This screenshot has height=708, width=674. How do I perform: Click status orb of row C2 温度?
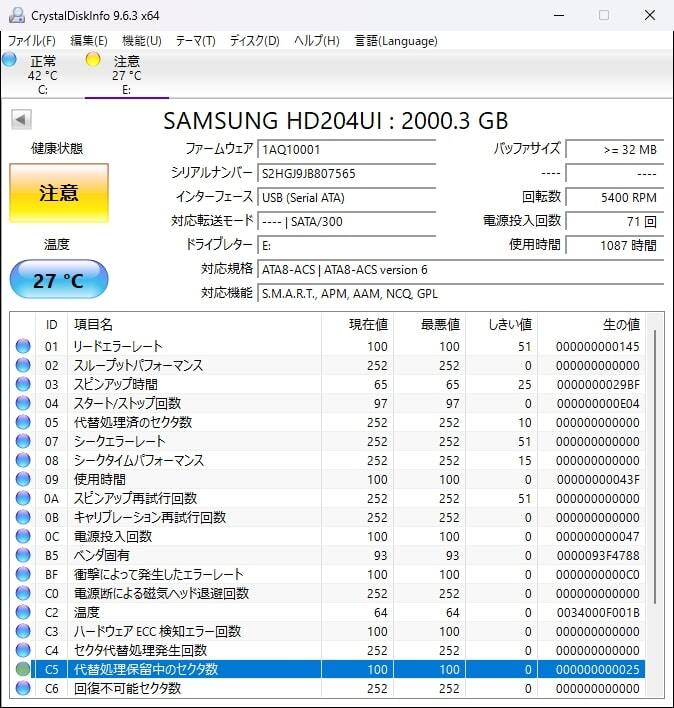coord(23,612)
